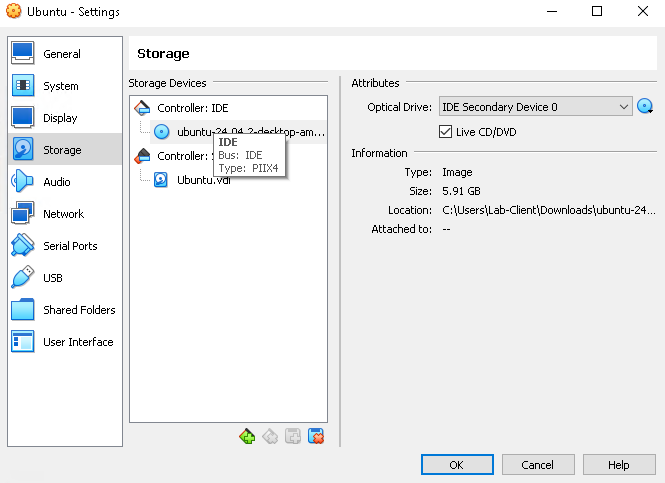Toggle the Live CD/DVD checkbox
665x483 pixels.
(x=445, y=132)
